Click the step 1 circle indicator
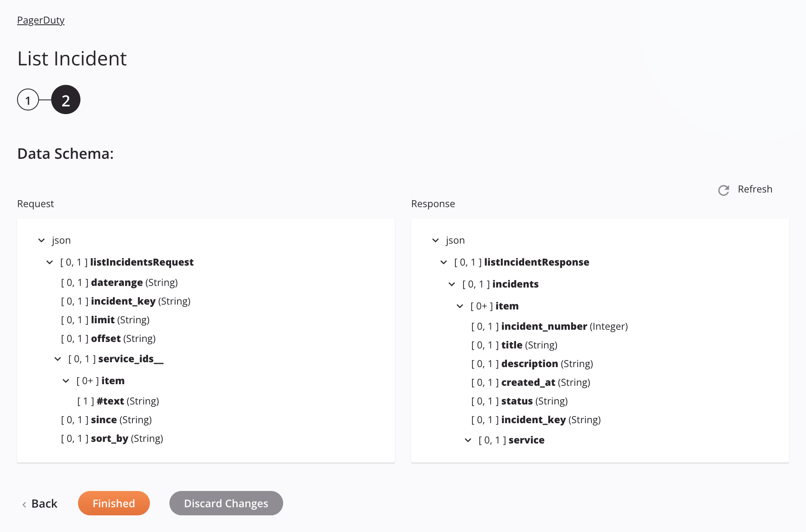The image size is (806, 532). pos(27,99)
